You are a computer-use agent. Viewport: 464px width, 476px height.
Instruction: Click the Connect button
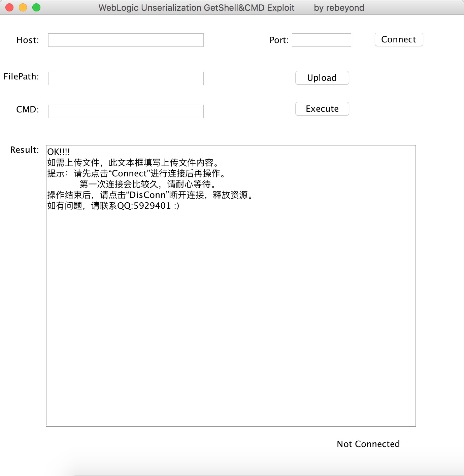(399, 39)
